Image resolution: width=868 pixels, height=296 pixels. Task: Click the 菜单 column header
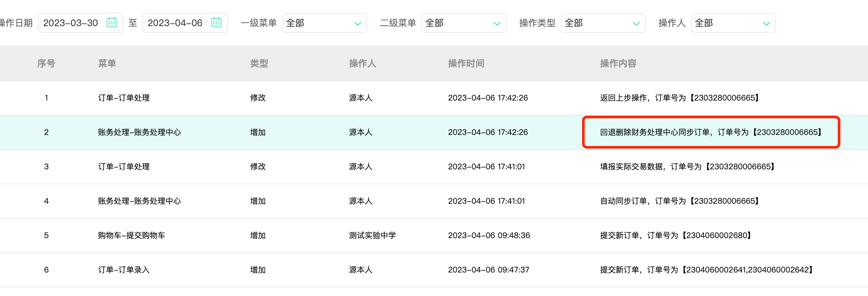107,64
